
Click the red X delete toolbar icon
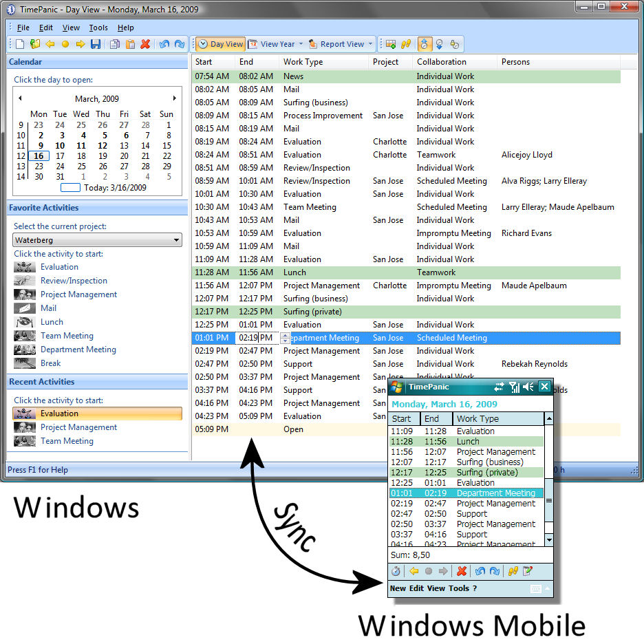click(x=145, y=44)
